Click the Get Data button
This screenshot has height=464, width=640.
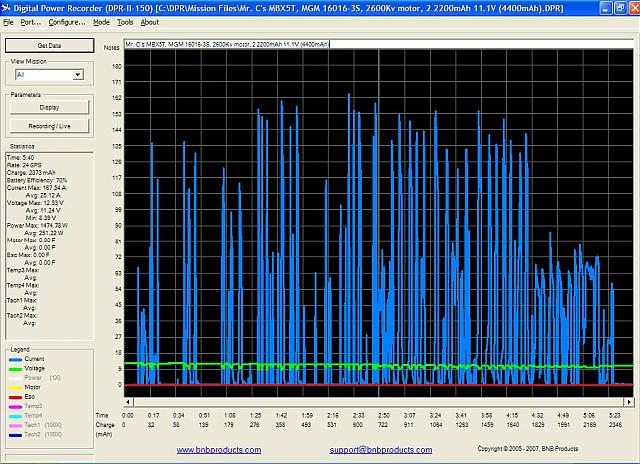49,46
